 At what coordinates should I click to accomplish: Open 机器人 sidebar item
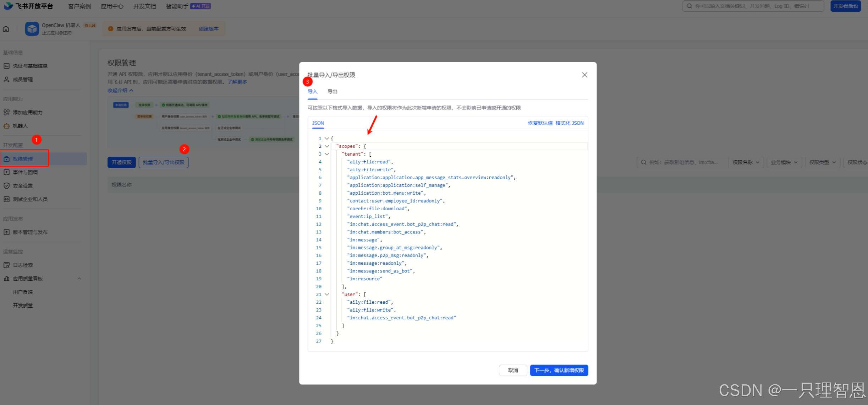click(20, 126)
